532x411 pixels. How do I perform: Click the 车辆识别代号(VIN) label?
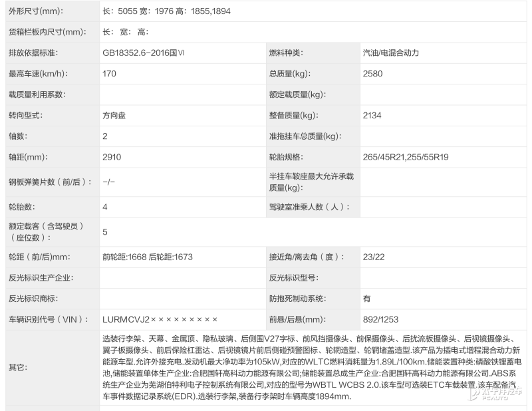[49, 319]
